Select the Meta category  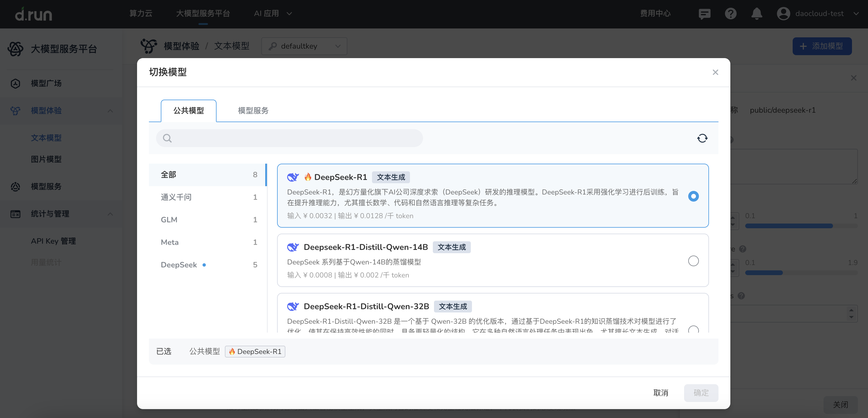click(208, 242)
